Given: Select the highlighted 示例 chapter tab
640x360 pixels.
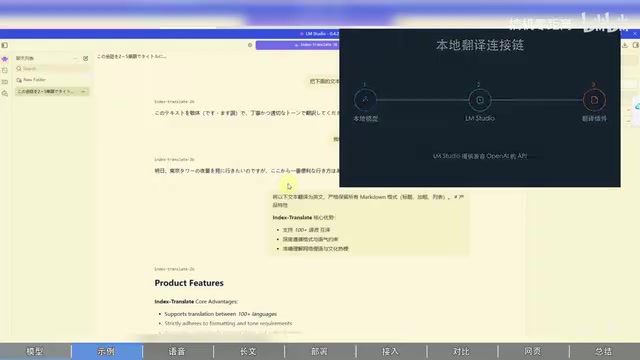Looking at the screenshot, I should [107, 351].
